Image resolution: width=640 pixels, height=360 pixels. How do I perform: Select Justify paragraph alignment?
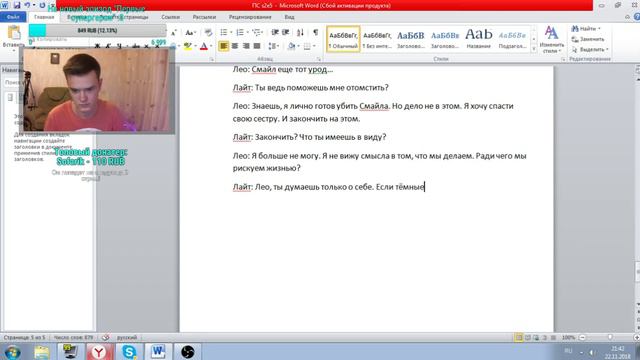tap(257, 46)
